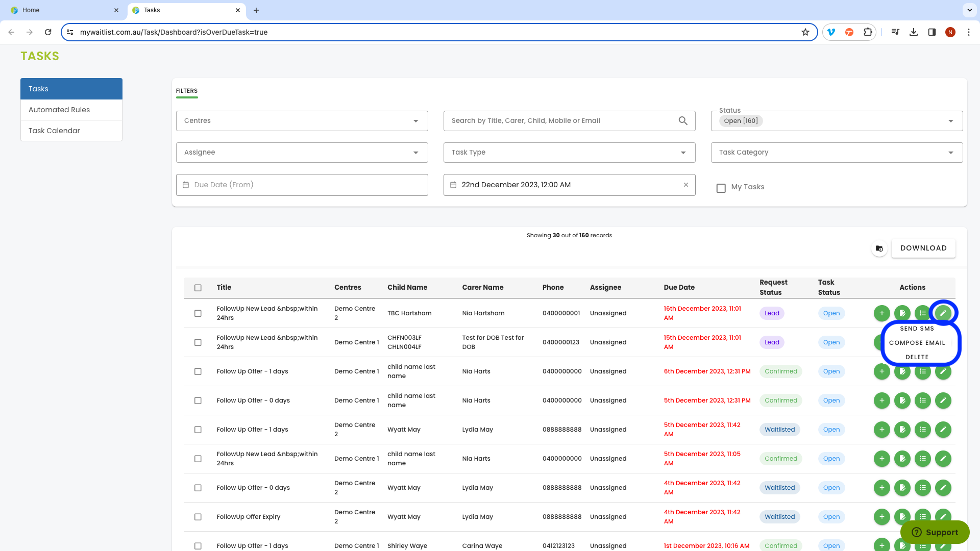
Task: Open the Task Type dropdown
Action: point(569,153)
